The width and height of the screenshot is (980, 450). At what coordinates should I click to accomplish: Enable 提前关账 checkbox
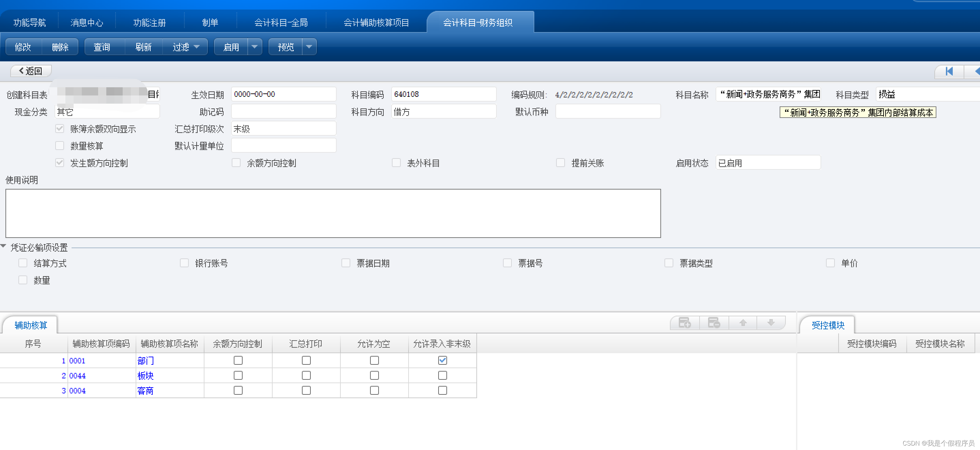point(561,163)
